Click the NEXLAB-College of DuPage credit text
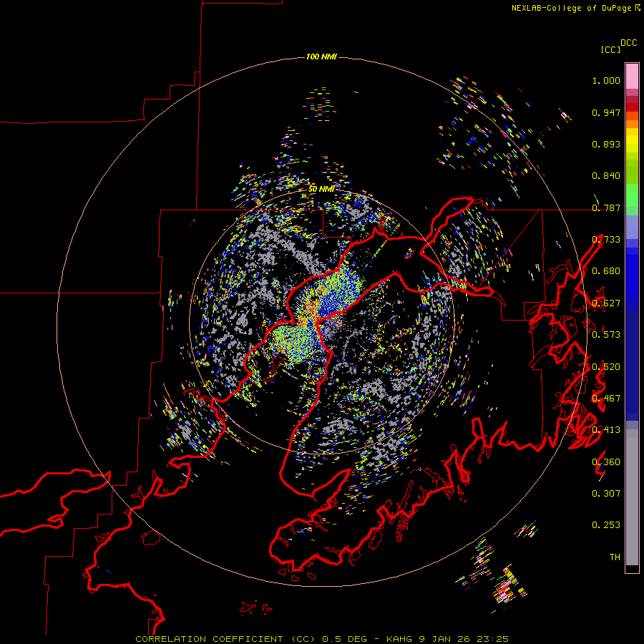This screenshot has width=644, height=644. 572,8
